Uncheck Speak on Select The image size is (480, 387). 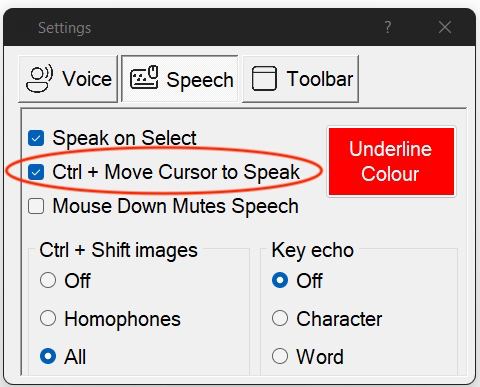coord(36,138)
